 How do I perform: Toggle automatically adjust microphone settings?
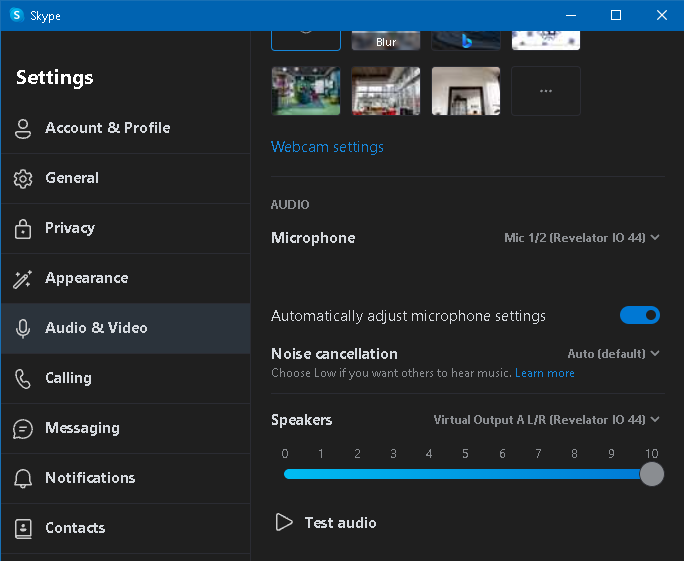click(640, 315)
